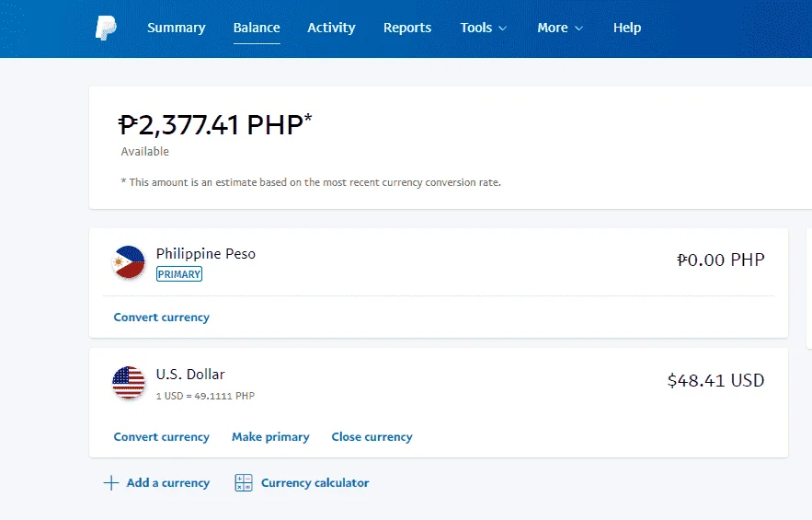The image size is (812, 520).
Task: Click the currency conversion estimate note
Action: click(311, 182)
